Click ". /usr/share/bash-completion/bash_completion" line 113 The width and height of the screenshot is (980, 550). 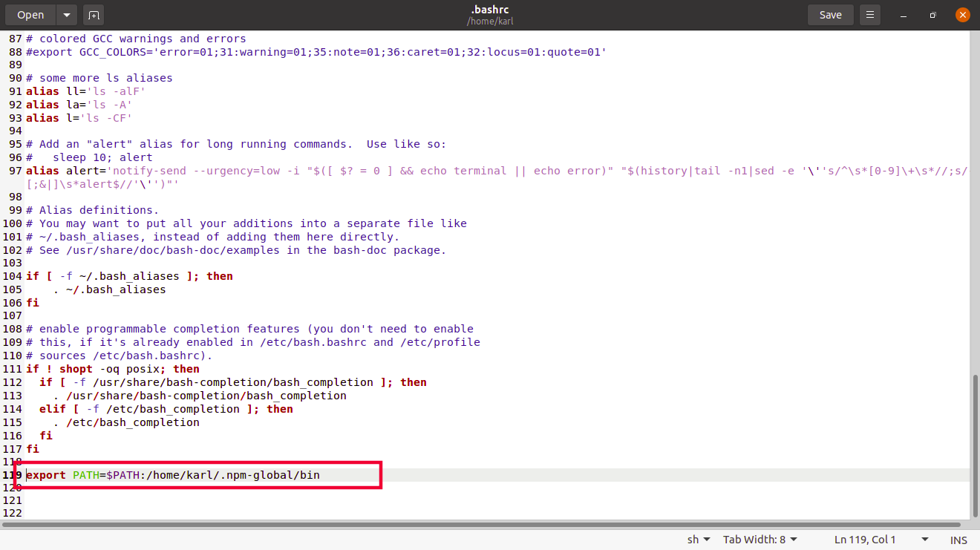pos(200,396)
